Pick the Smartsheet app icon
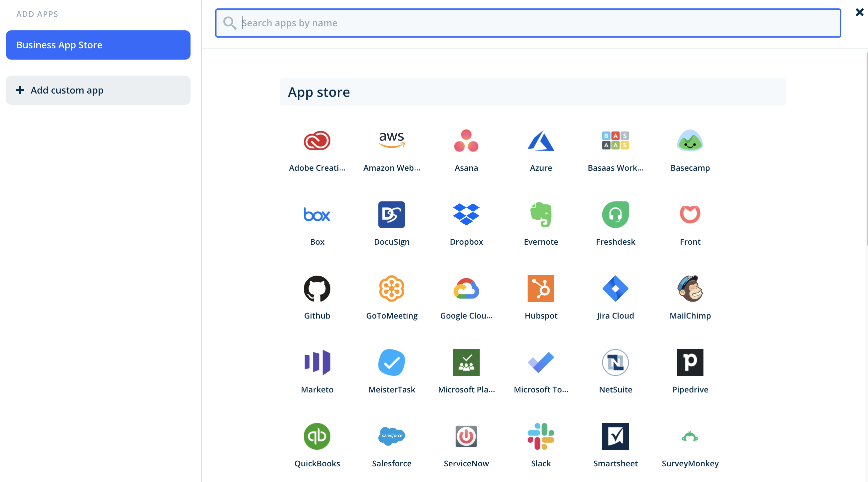The height and width of the screenshot is (482, 868). click(615, 436)
